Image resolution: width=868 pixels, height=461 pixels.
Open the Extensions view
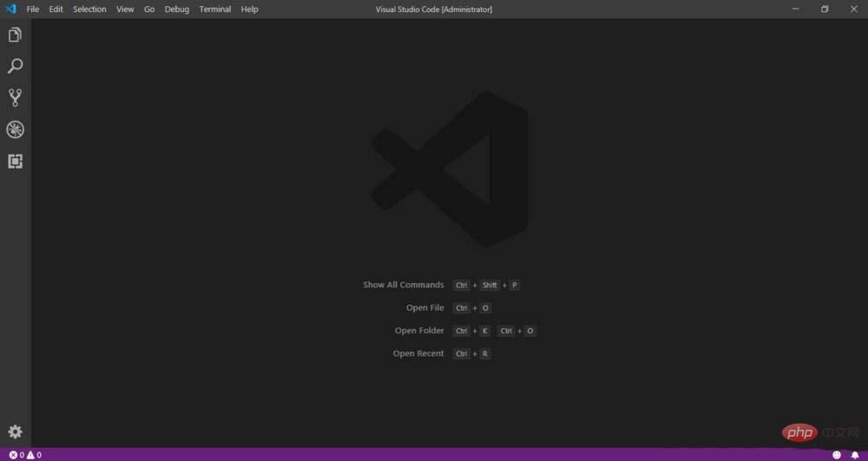[x=15, y=161]
